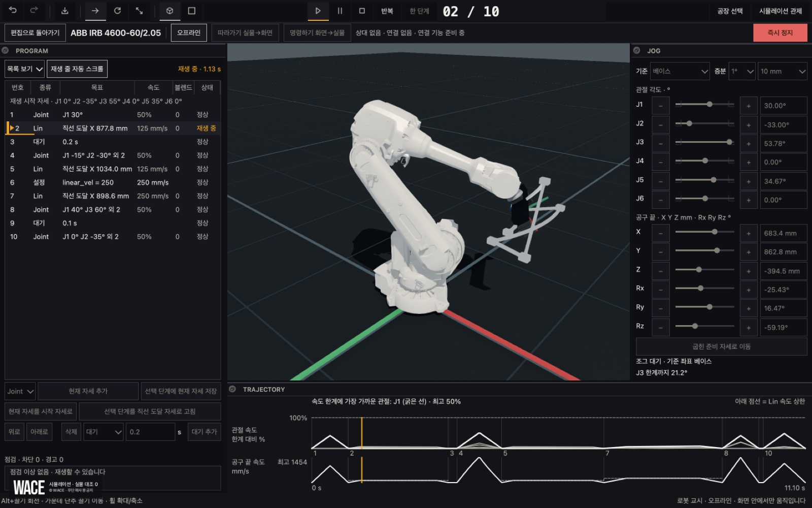This screenshot has width=812, height=508.
Task: Click the diagonal double-arrow scale icon
Action: click(x=139, y=11)
